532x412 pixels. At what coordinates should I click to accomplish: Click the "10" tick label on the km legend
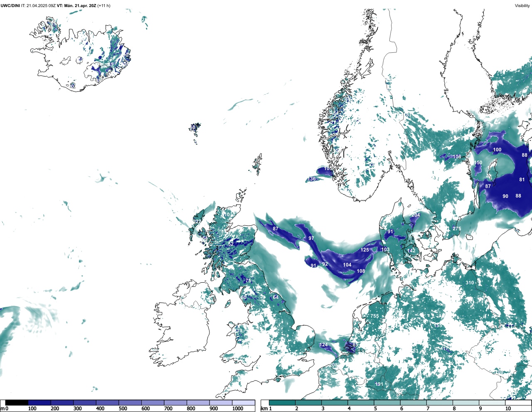(x=508, y=409)
